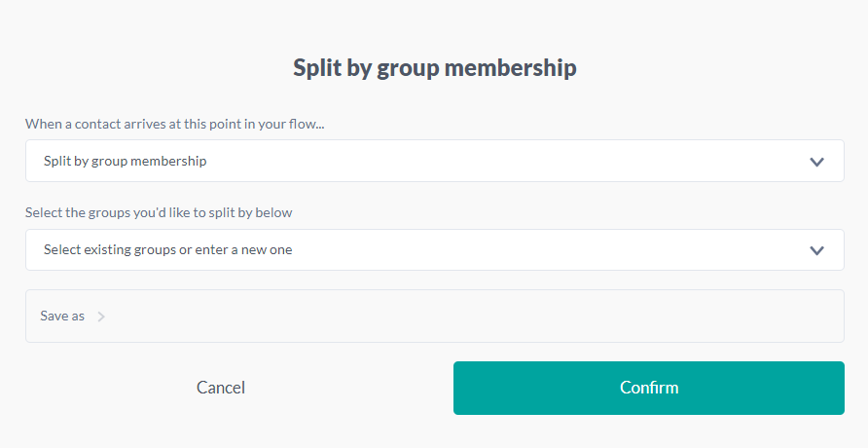The image size is (868, 448).
Task: Open the 'Select existing groups' combo box
Action: click(x=434, y=250)
